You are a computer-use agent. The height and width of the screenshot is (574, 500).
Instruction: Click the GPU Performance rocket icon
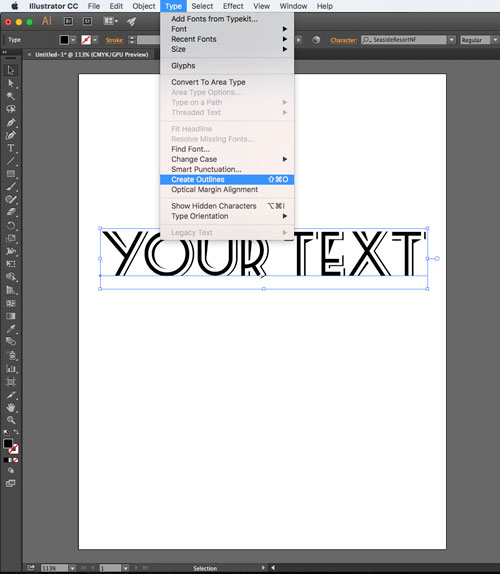[131, 21]
